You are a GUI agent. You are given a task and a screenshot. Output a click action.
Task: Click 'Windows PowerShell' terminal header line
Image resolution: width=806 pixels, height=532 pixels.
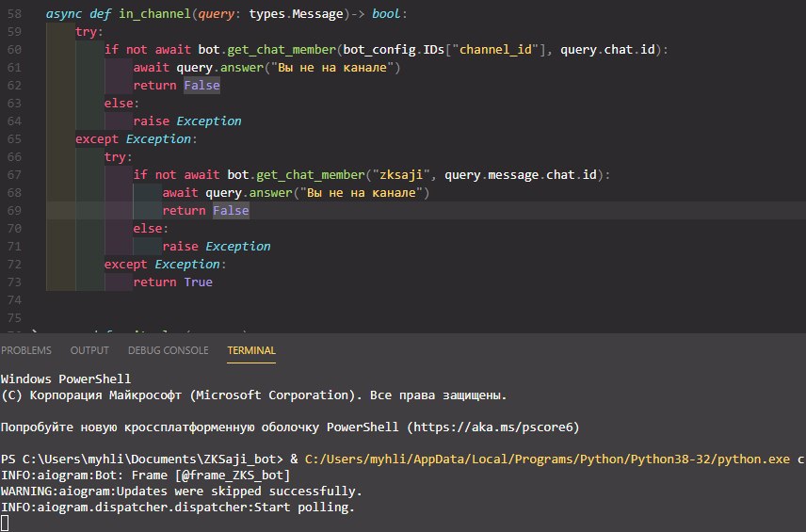pyautogui.click(x=66, y=379)
